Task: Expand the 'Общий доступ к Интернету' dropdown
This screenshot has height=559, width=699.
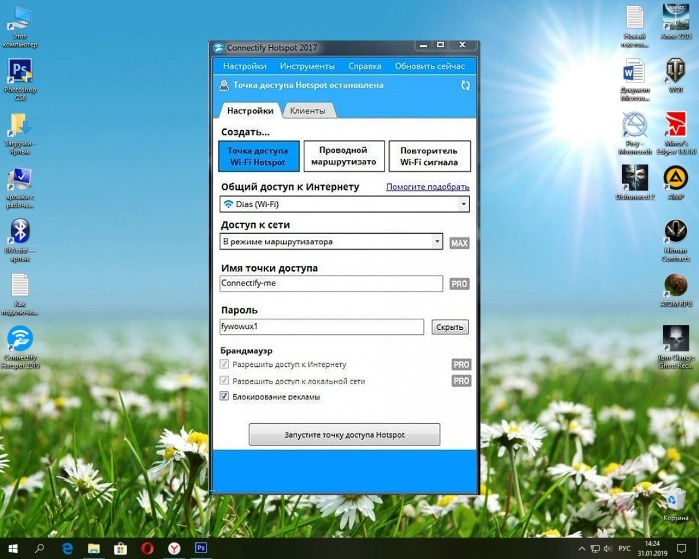Action: pos(464,204)
